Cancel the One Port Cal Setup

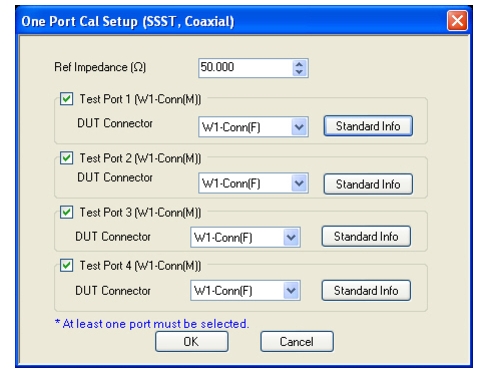click(297, 341)
